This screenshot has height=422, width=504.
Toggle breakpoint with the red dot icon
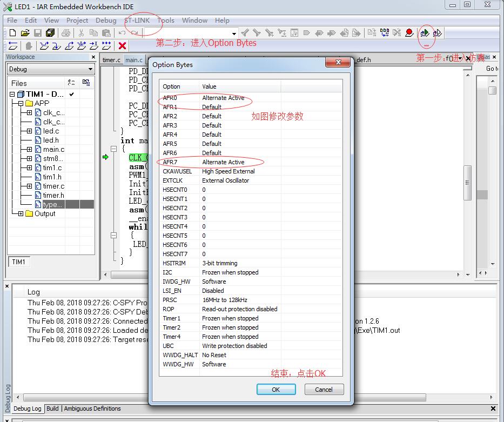pyautogui.click(x=409, y=33)
